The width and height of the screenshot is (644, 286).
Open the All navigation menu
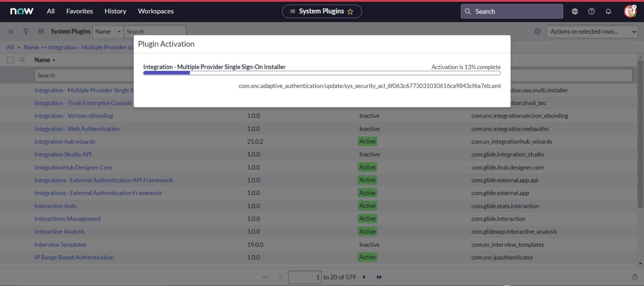pos(50,11)
